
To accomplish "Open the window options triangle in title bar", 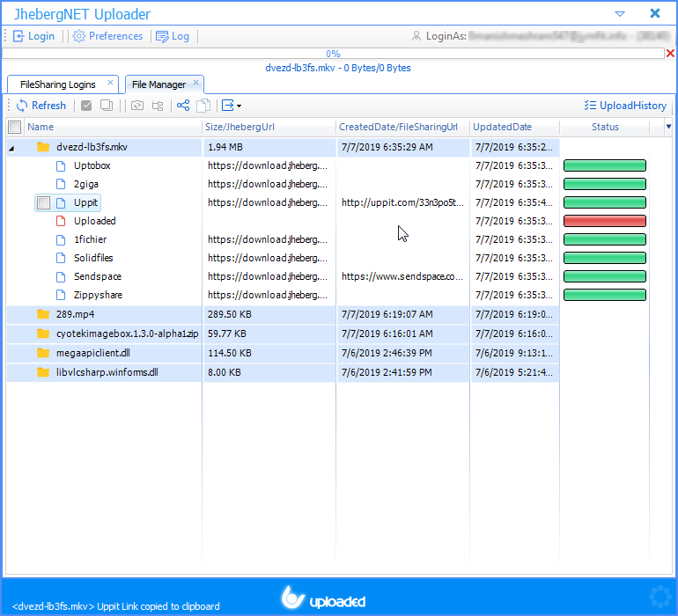I will (x=620, y=14).
